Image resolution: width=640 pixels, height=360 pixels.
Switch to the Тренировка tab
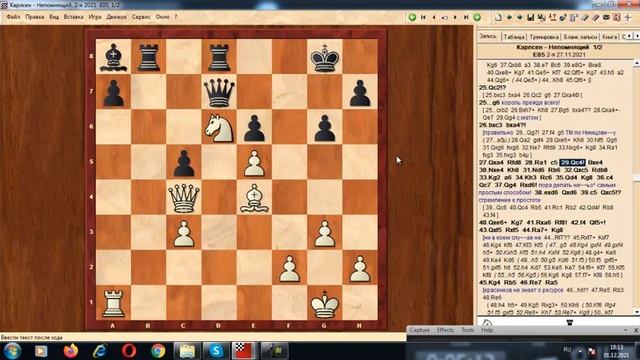coord(544,37)
